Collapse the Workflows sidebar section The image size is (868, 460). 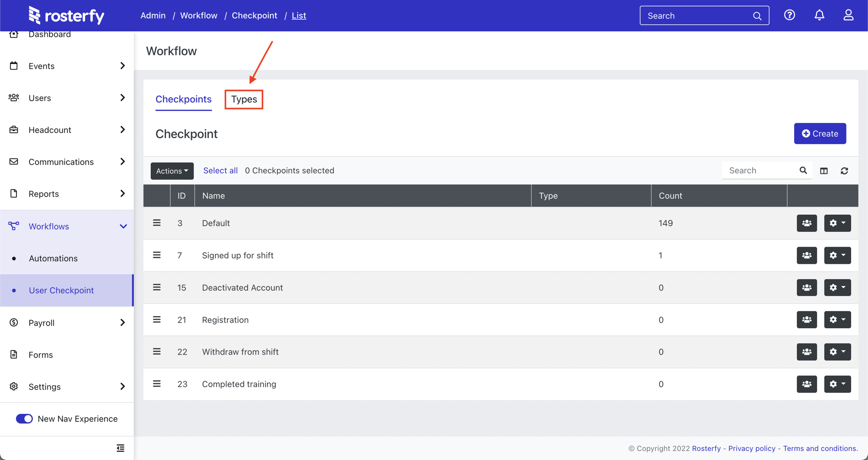[124, 226]
